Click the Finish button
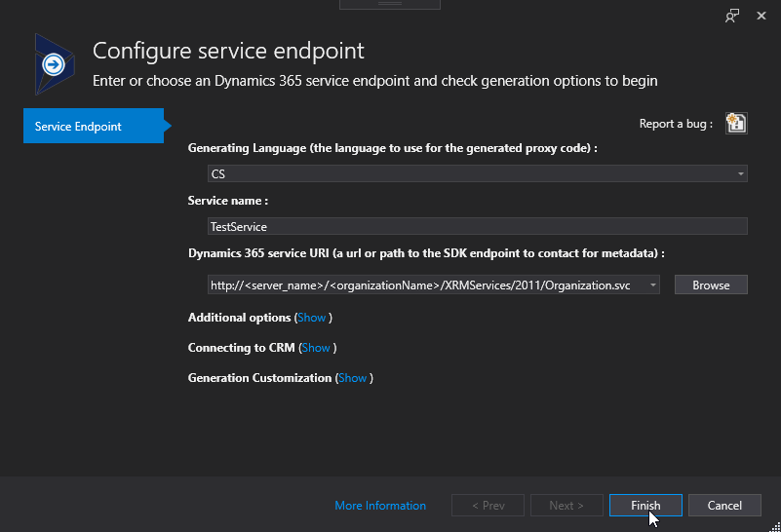The width and height of the screenshot is (781, 532). 645,505
